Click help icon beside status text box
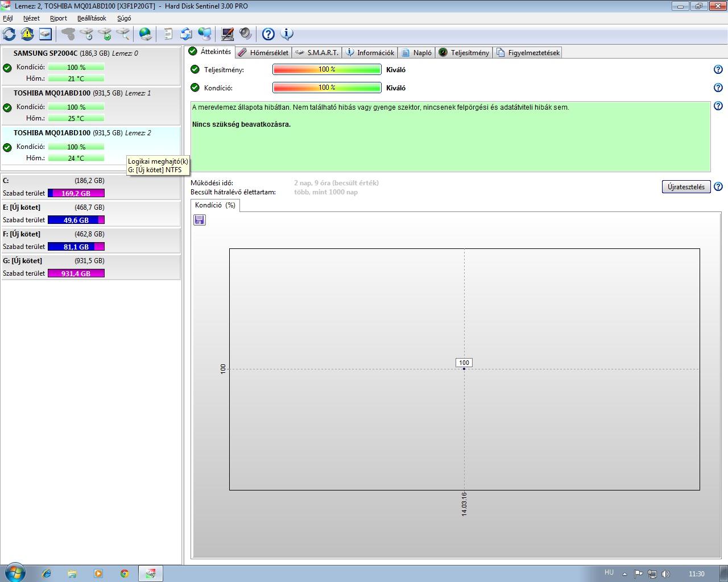This screenshot has height=582, width=728. click(x=718, y=106)
